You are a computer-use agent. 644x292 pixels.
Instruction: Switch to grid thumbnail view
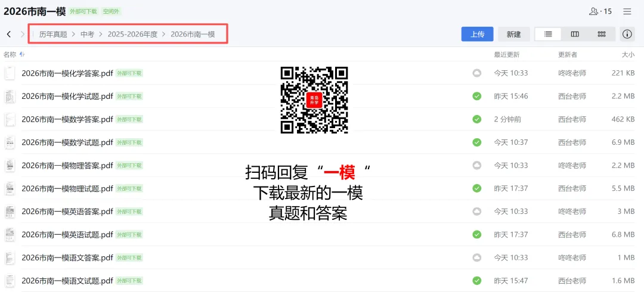pyautogui.click(x=601, y=34)
